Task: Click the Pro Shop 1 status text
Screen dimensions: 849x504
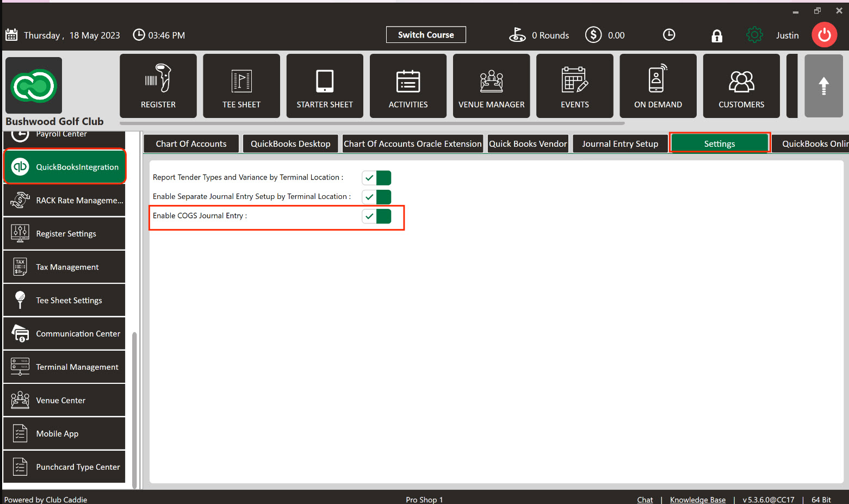Action: click(424, 500)
